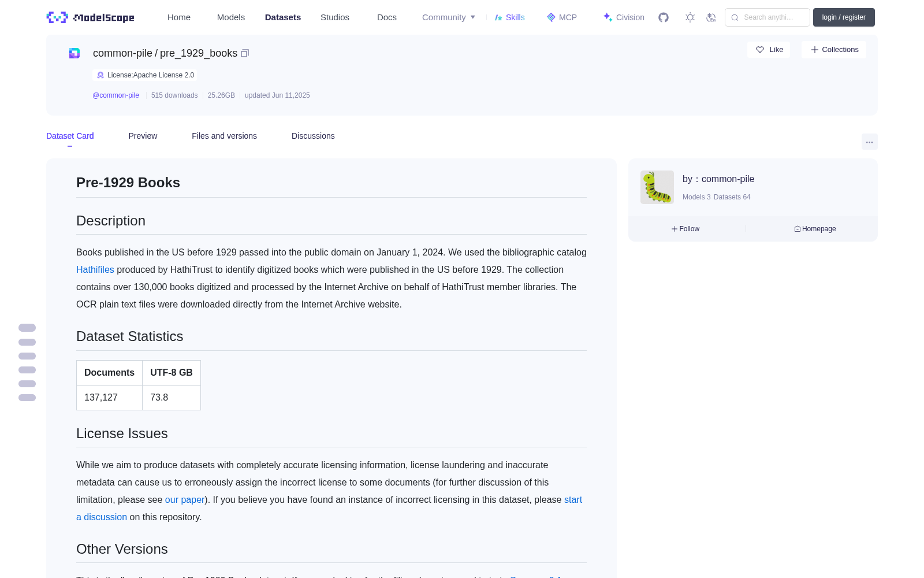Screen dimensions: 924x578
Task: Focus the Search anything input field
Action: coord(767,17)
